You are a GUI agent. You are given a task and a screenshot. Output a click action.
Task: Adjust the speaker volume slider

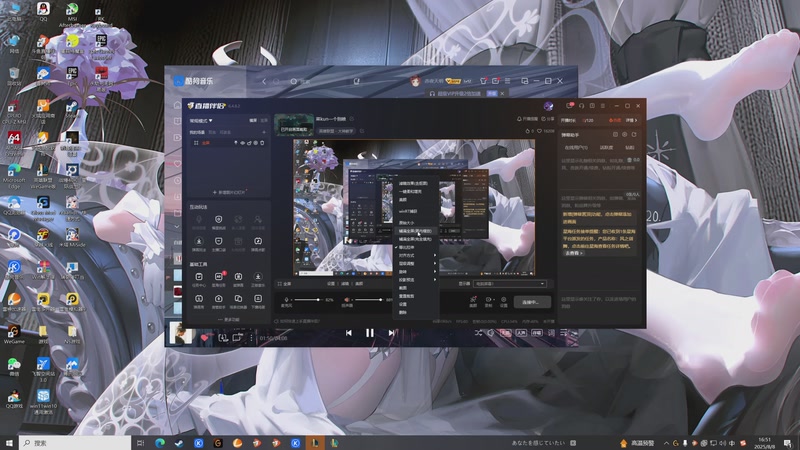[x=369, y=300]
